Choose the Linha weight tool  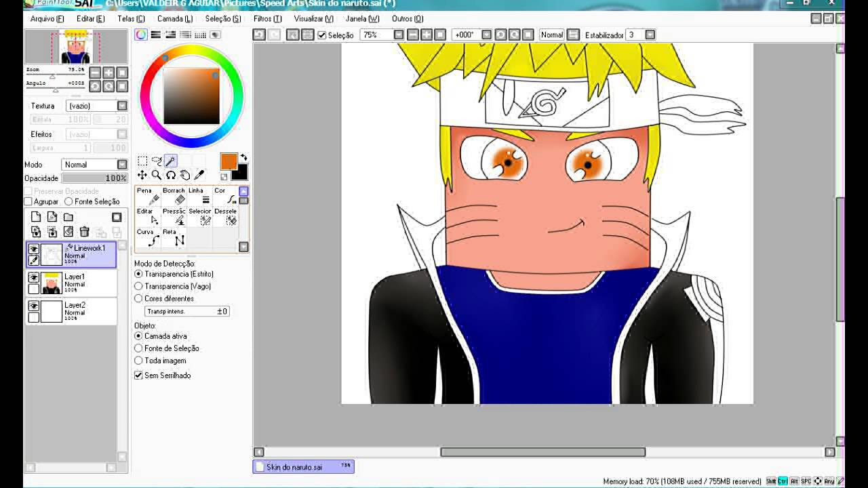click(x=199, y=196)
